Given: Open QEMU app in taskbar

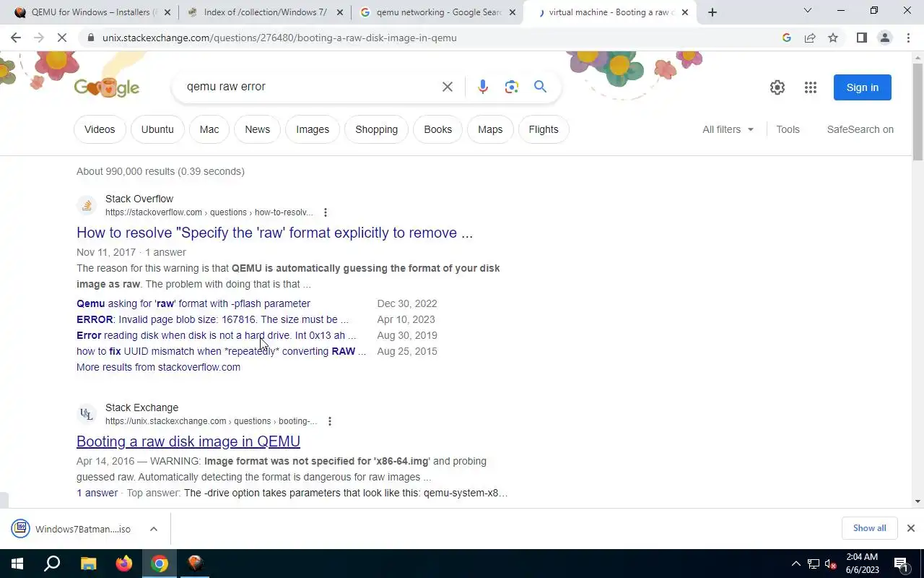Looking at the screenshot, I should 195,564.
